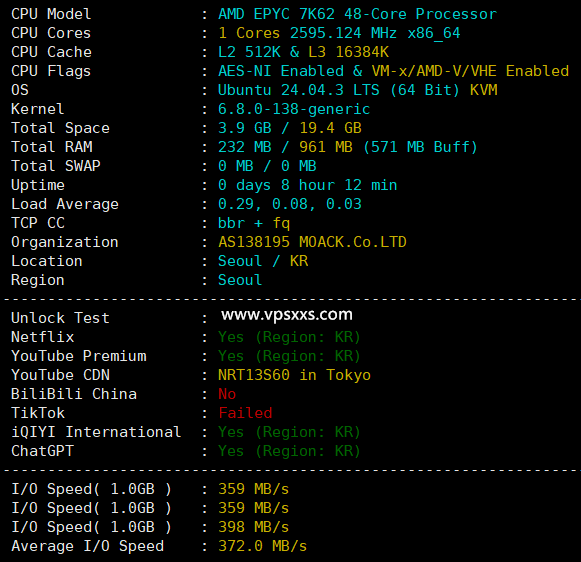Image resolution: width=581 pixels, height=562 pixels.
Task: Click the ChatGPT unlock result
Action: pyautogui.click(x=289, y=451)
